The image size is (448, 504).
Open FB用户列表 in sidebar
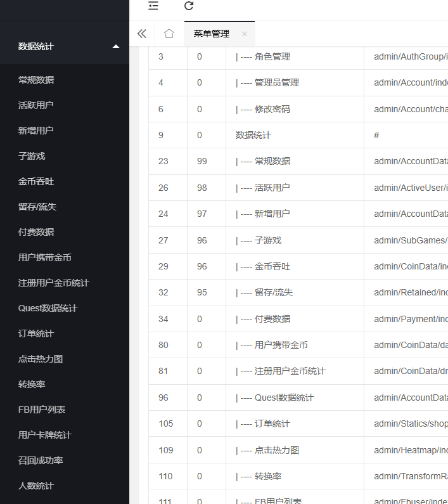click(x=42, y=410)
